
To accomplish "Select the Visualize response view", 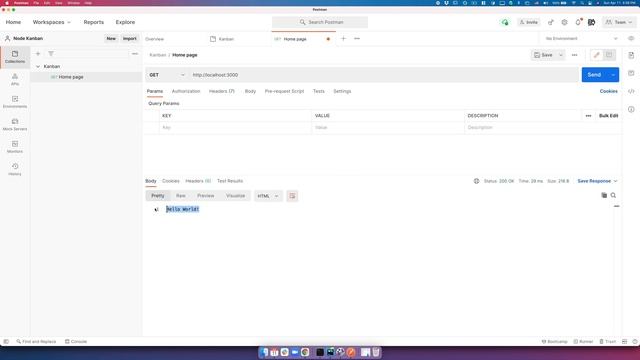I will (x=236, y=196).
